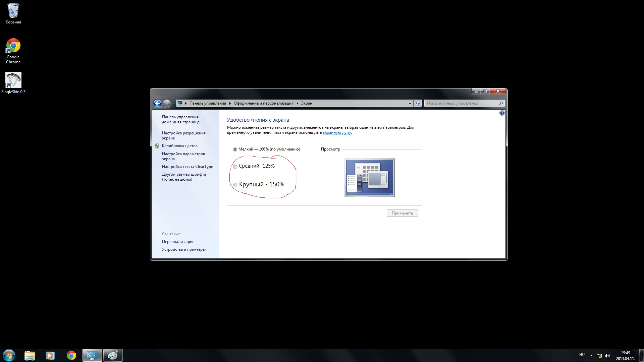Open help via blue question mark icon

(x=502, y=113)
